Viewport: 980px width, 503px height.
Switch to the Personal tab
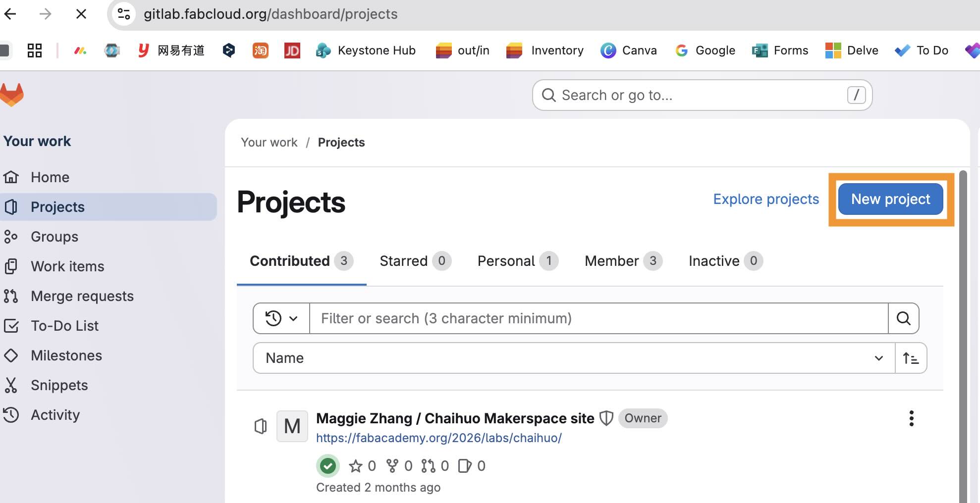(518, 261)
